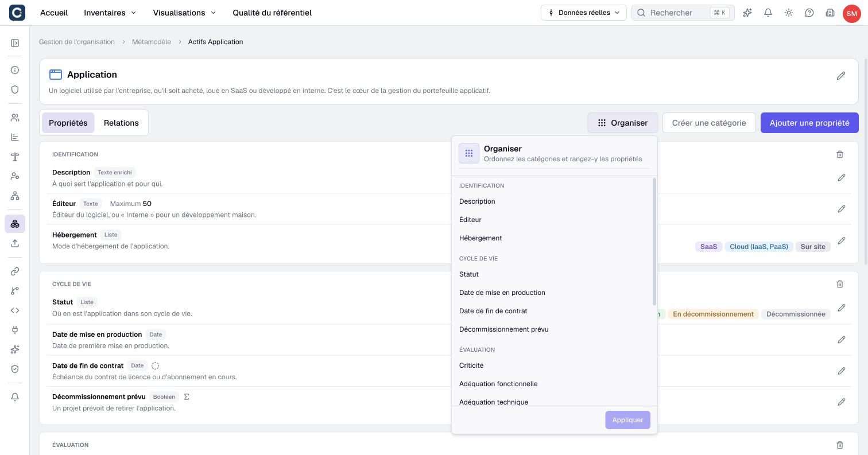868x455 pixels.
Task: Expand the Visualisations menu
Action: [184, 13]
